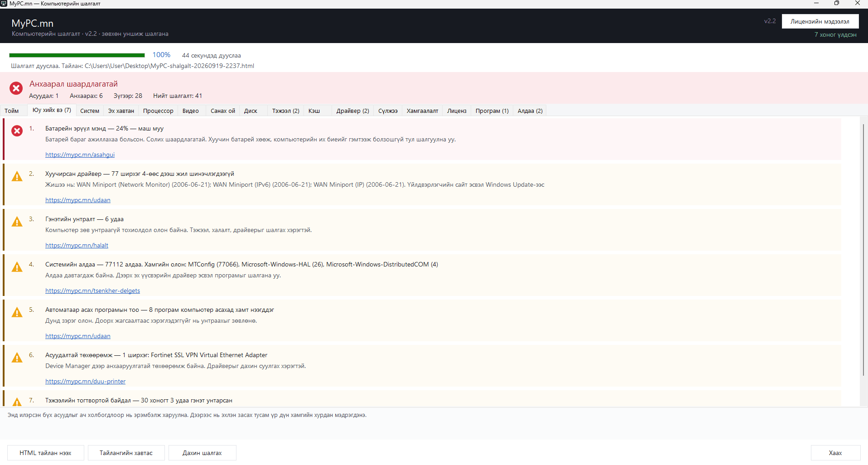Click warning triangle for item 5 startup programs

[17, 312]
